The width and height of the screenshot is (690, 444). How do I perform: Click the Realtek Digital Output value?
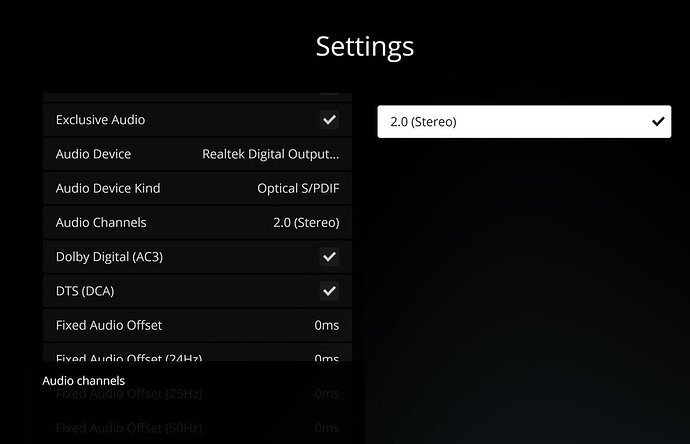[x=271, y=154]
